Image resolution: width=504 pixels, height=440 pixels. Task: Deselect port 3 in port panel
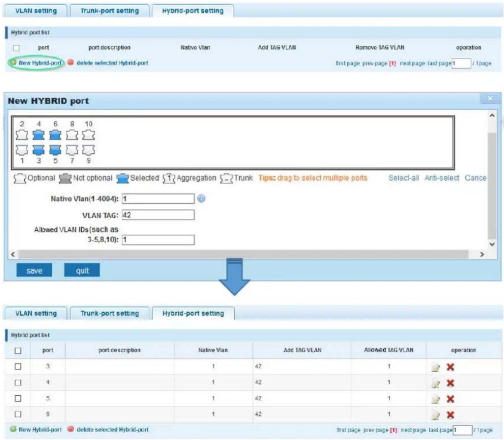pos(39,150)
